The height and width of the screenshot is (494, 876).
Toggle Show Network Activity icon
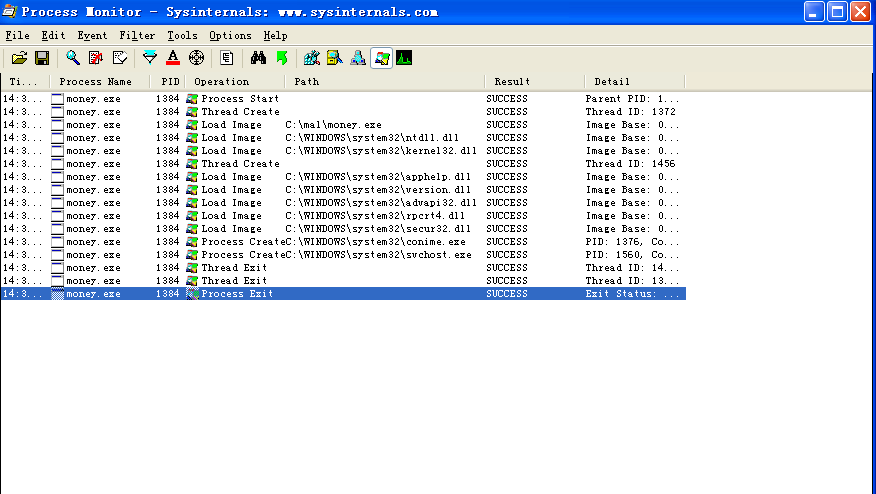coord(358,58)
